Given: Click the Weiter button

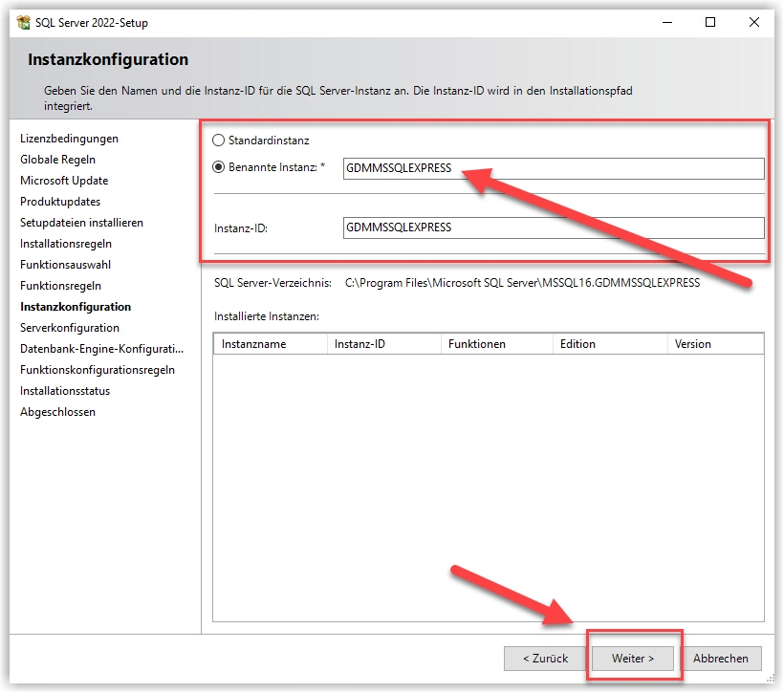Looking at the screenshot, I should [633, 659].
